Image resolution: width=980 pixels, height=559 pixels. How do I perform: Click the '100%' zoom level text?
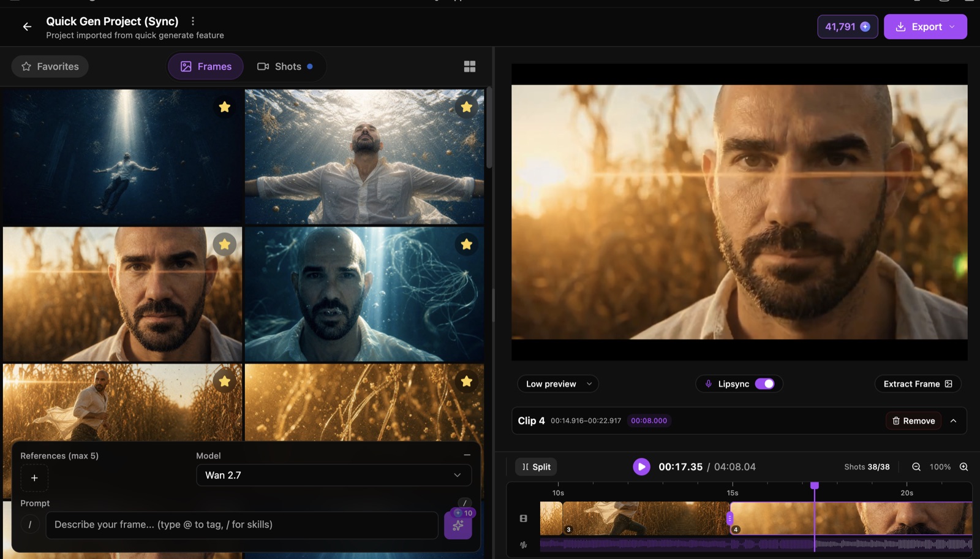pos(940,467)
